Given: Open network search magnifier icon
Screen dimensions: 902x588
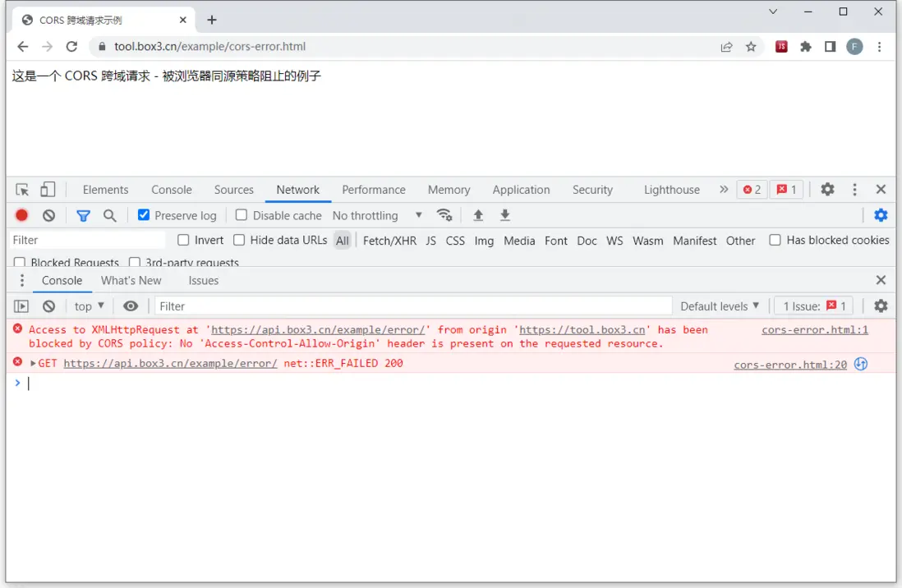Looking at the screenshot, I should [x=109, y=216].
